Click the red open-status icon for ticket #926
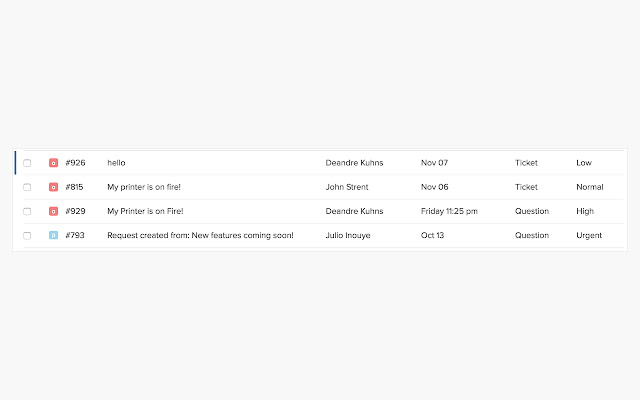Screen dimensions: 640x400 coord(53,163)
